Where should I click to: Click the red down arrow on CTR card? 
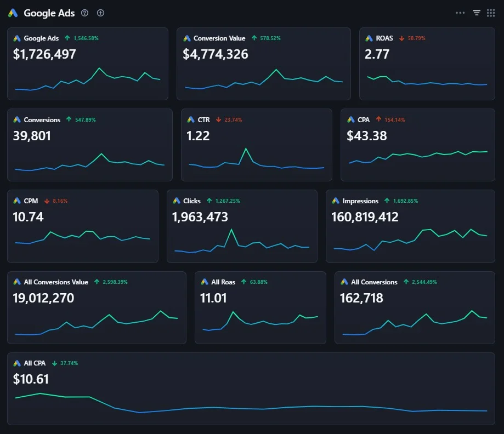point(219,119)
